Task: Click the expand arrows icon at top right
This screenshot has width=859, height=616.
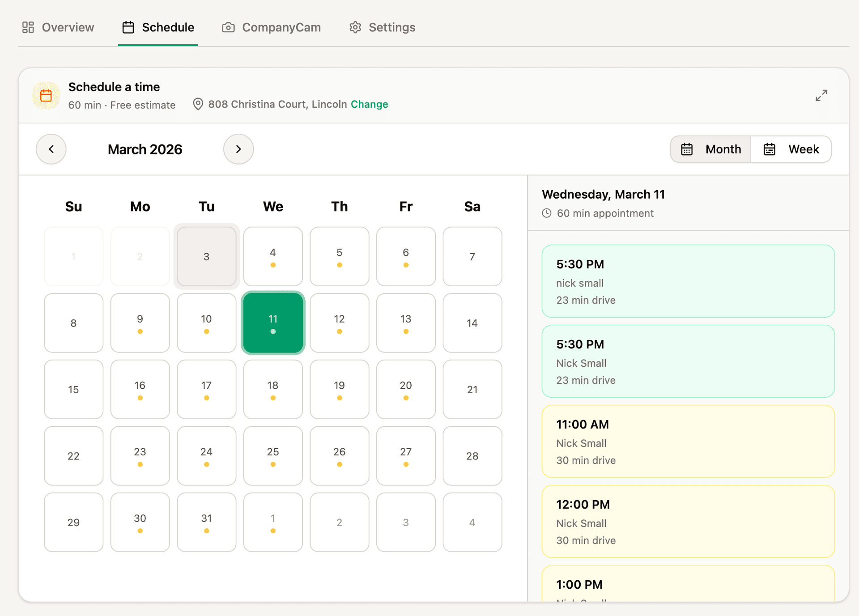Action: (821, 95)
